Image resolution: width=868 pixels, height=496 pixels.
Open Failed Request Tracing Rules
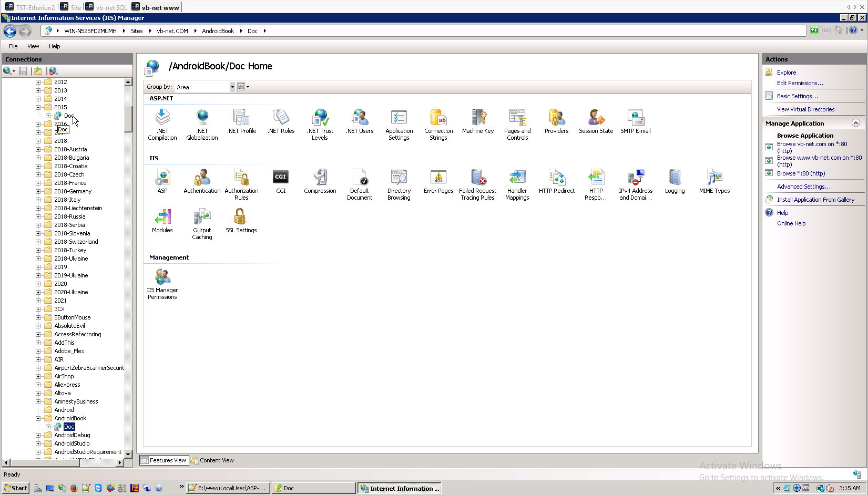click(478, 184)
